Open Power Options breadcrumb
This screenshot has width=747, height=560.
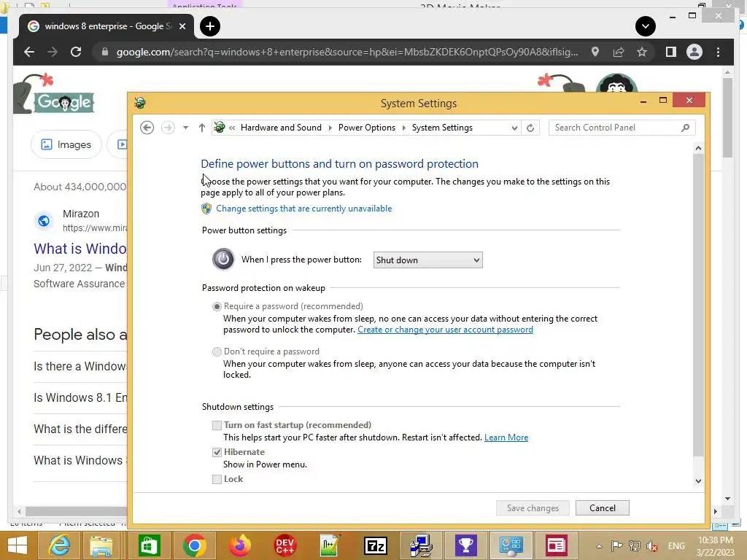coord(366,128)
